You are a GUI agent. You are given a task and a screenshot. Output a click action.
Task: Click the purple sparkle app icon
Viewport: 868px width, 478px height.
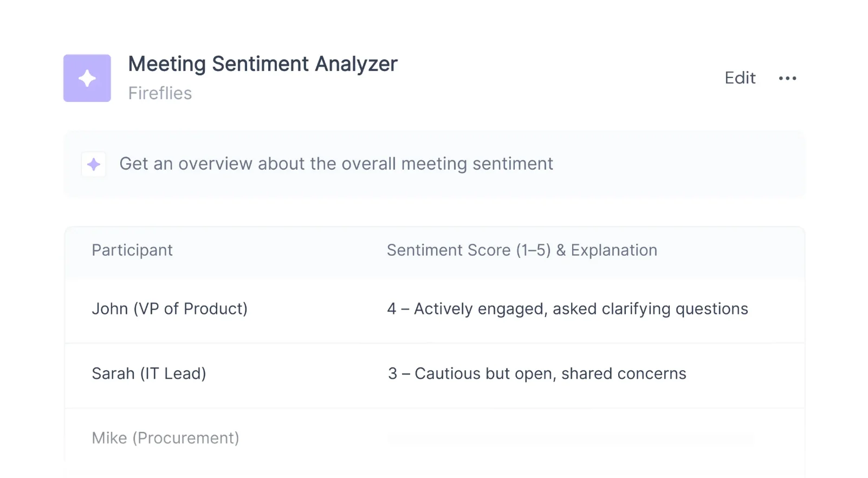87,78
